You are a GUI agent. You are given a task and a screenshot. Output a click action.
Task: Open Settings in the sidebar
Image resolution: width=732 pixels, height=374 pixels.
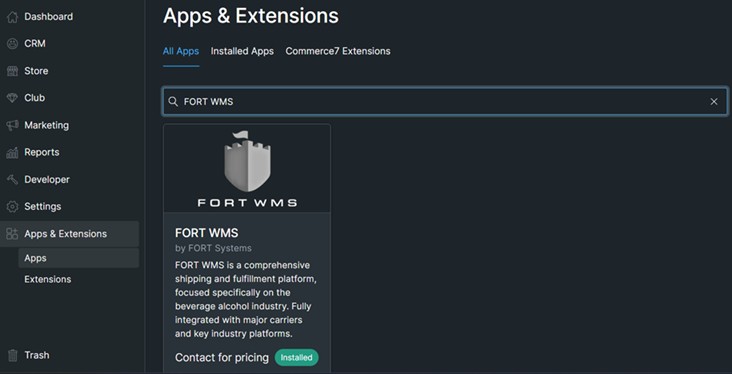pyautogui.click(x=42, y=206)
